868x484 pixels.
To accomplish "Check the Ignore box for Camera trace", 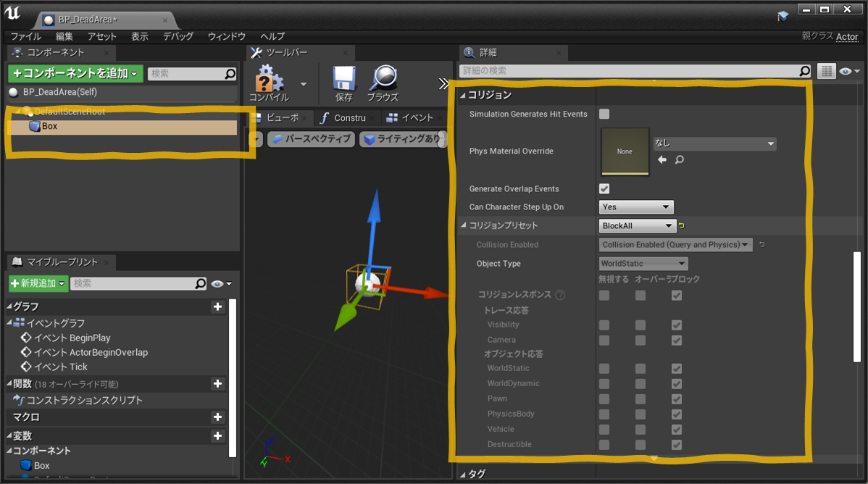I will click(x=604, y=340).
